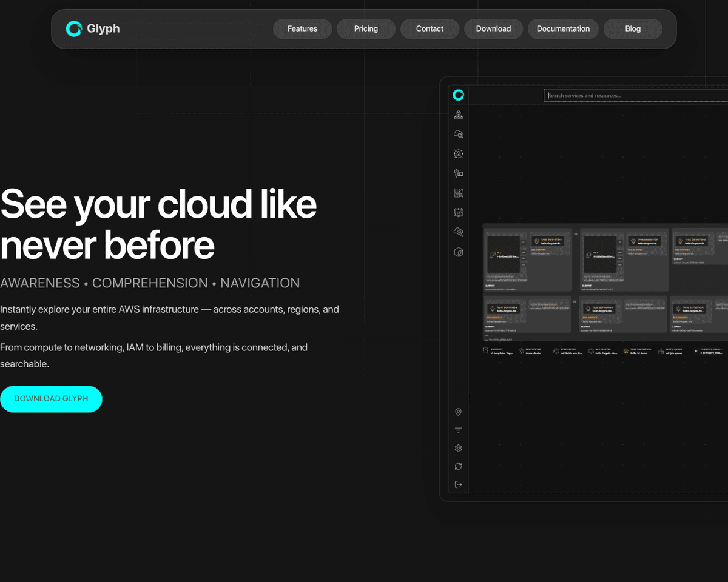Open the Features page
The width and height of the screenshot is (728, 582).
pyautogui.click(x=302, y=28)
